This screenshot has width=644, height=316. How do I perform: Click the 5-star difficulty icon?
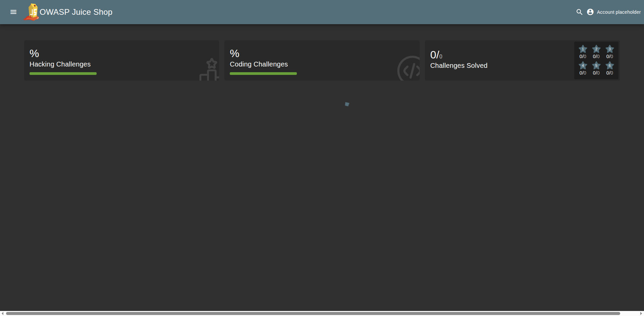coord(596,66)
